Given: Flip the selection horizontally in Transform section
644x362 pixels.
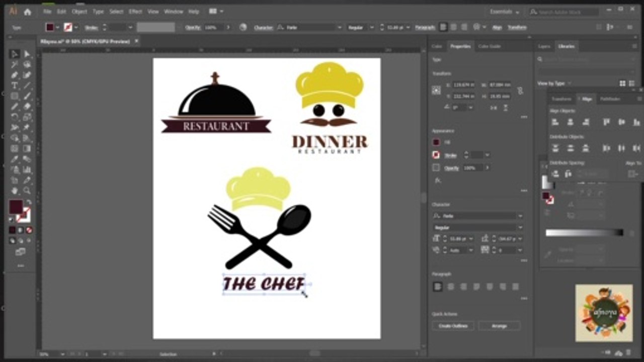Looking at the screenshot, I should (493, 108).
